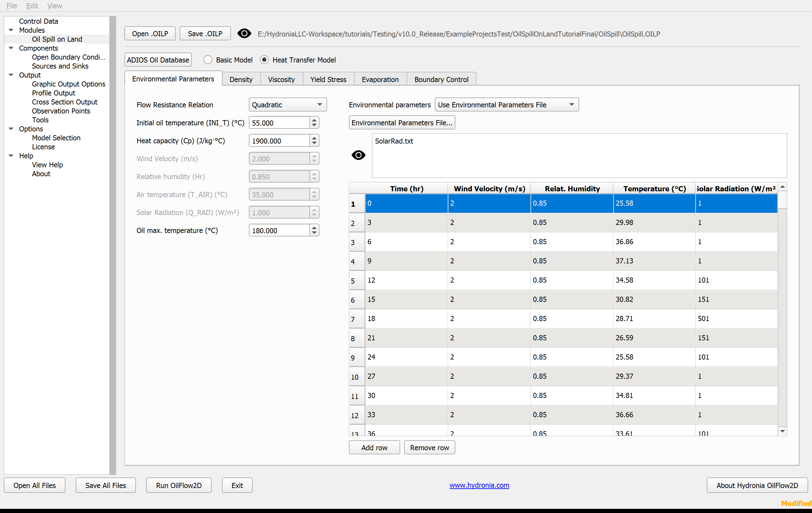Viewport: 812px width, 513px height.
Task: Click the Temperature (°C) column header
Action: (654, 189)
